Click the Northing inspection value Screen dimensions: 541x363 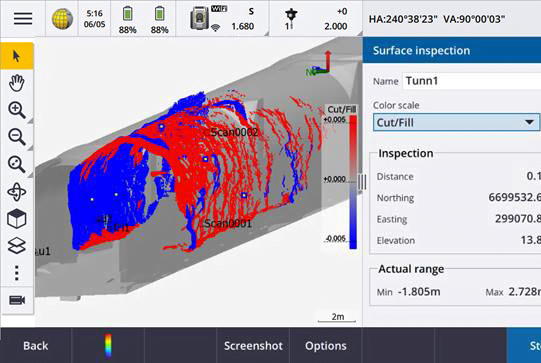[x=514, y=197]
